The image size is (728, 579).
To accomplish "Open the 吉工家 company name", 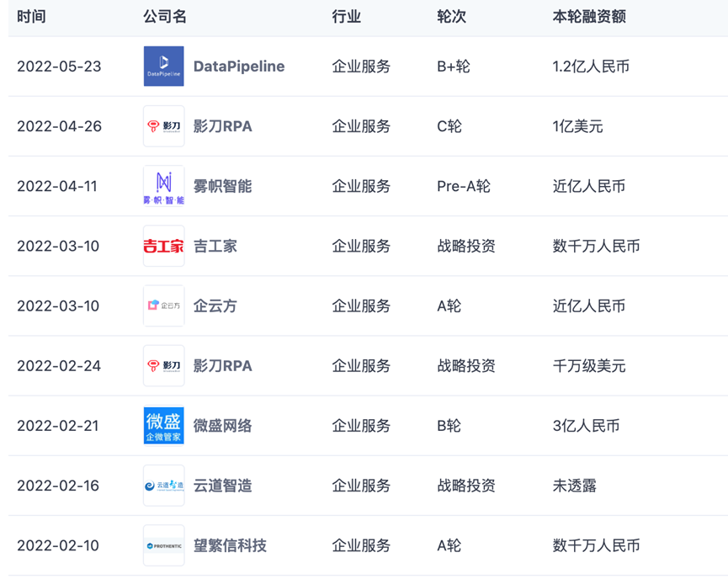I will pos(215,246).
